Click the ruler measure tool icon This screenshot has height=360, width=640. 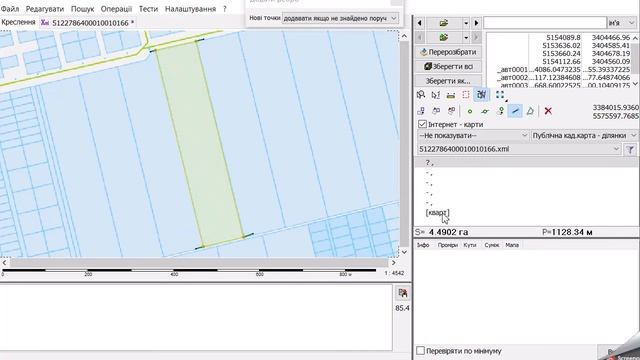tap(451, 95)
